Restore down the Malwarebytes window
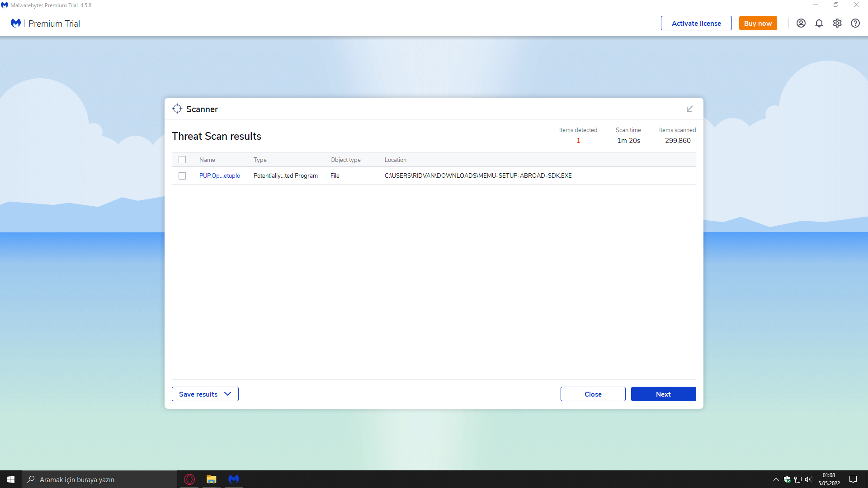Viewport: 868px width, 488px height. (x=836, y=5)
